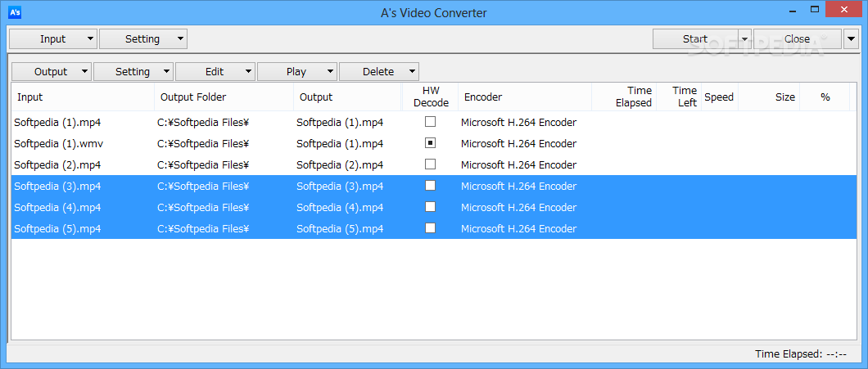The width and height of the screenshot is (868, 369).
Task: Toggle HW Decode for Softpedia (2).mp4
Action: 430,164
